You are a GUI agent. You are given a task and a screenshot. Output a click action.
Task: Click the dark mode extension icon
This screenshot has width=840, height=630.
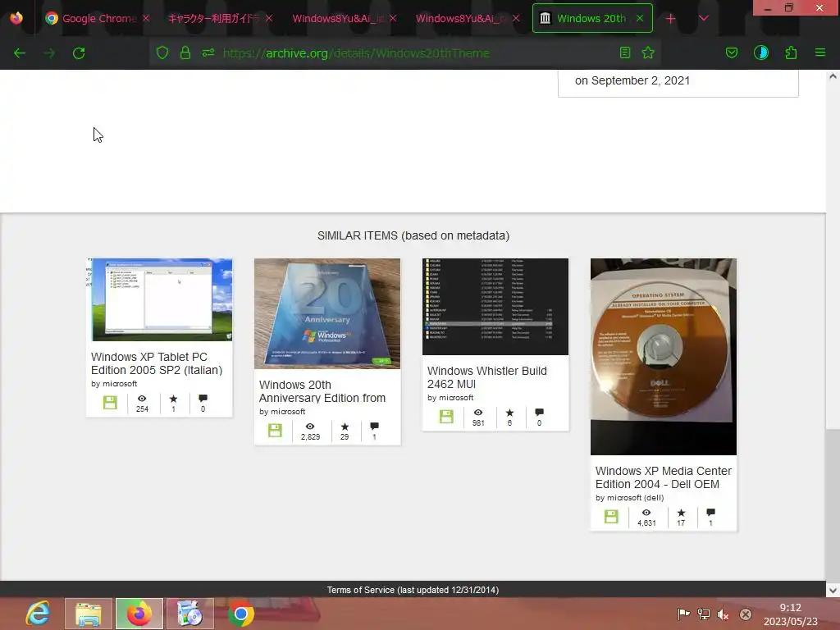tap(761, 52)
